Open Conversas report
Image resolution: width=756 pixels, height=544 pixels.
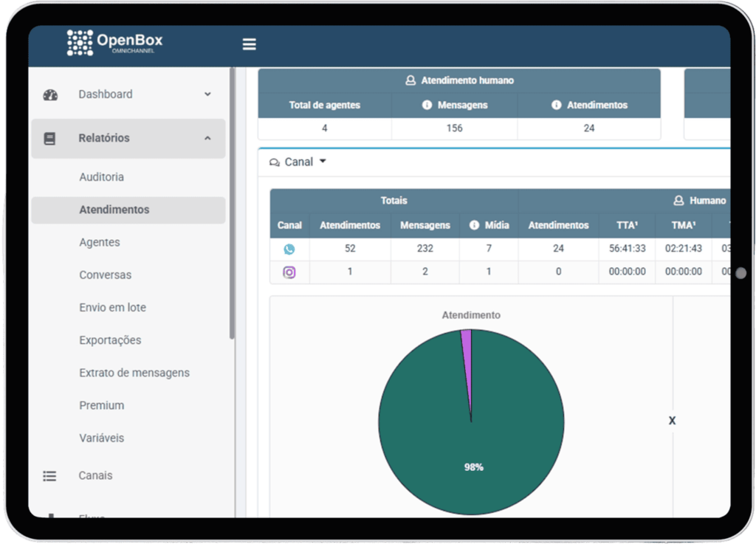coord(105,275)
